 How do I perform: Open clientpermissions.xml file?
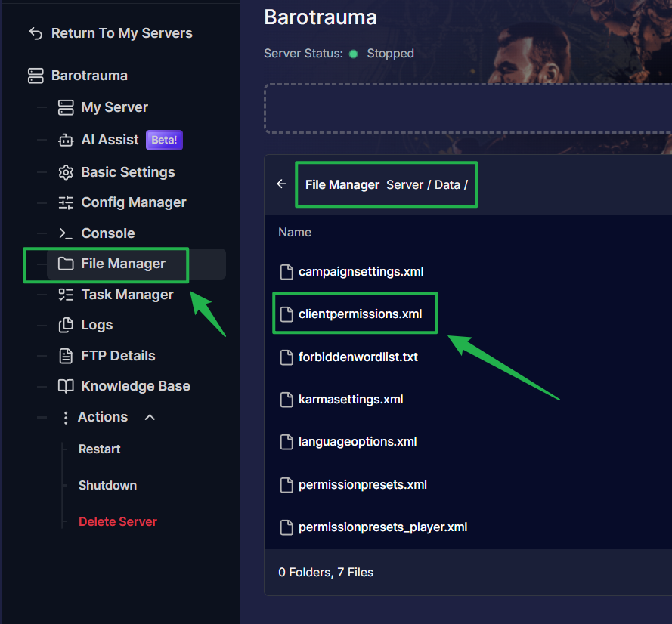[360, 314]
